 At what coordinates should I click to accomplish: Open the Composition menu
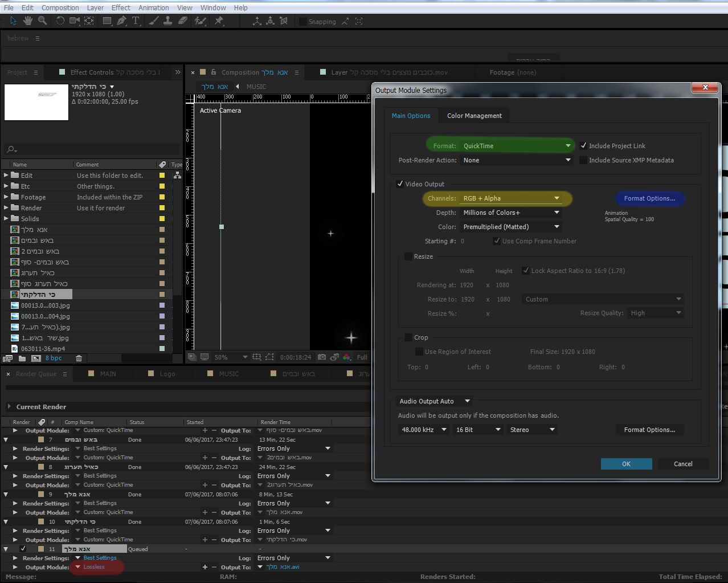click(60, 7)
